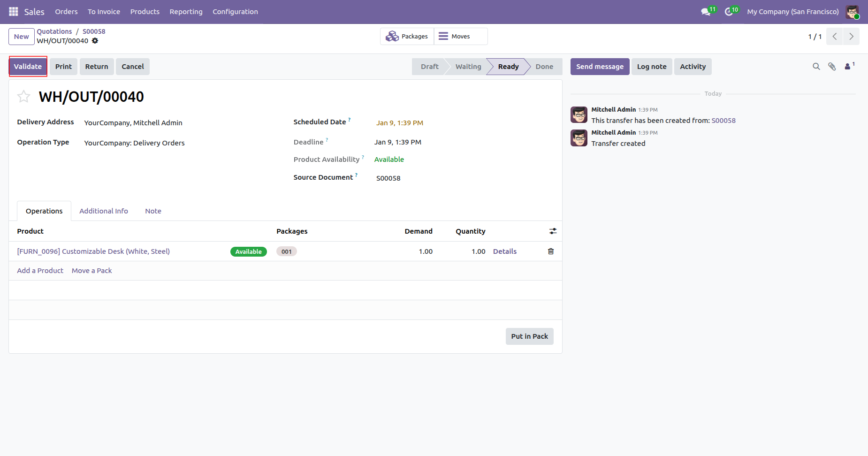
Task: Show Deadline help tooltip mark
Action: coord(327,140)
